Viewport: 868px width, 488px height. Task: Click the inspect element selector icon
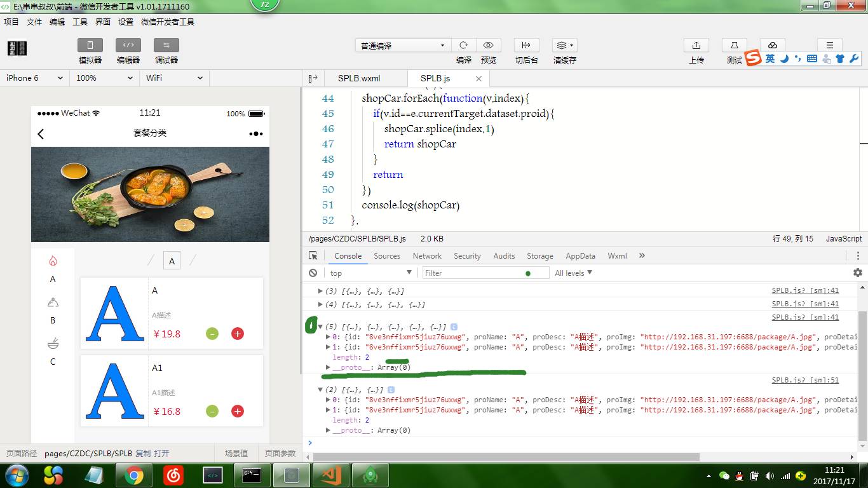point(313,255)
